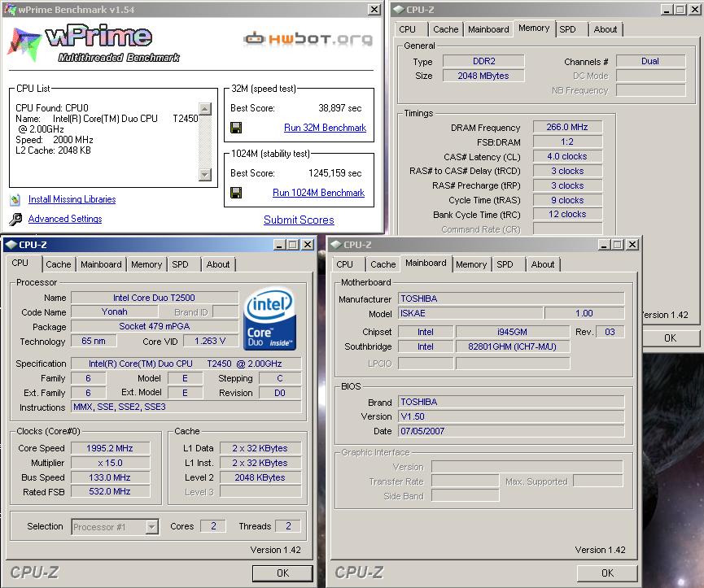Click the Chipset value i945GM
The height and width of the screenshot is (588, 704).
pyautogui.click(x=512, y=332)
